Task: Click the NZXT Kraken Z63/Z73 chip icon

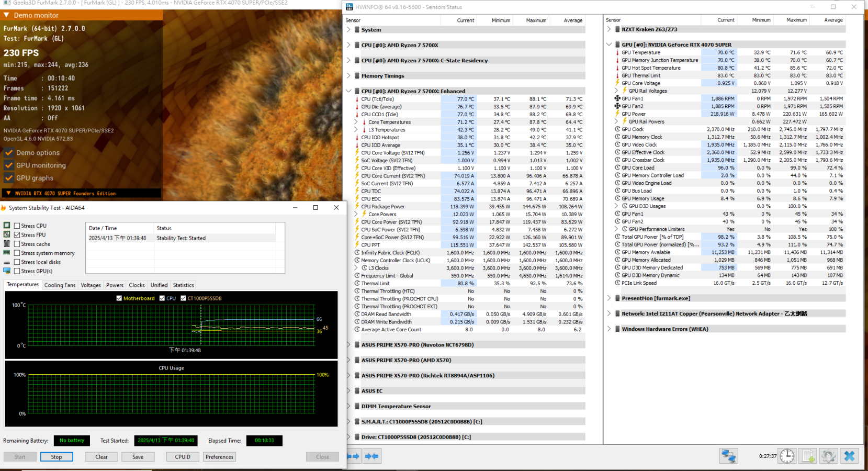Action: (617, 29)
